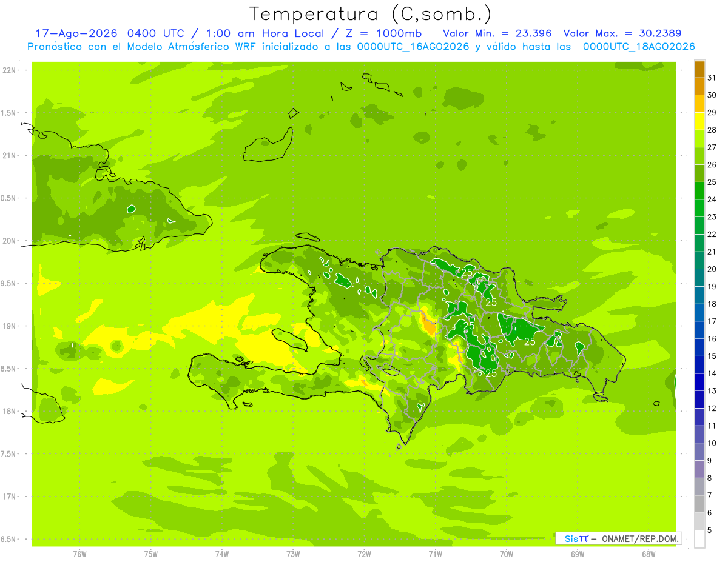The height and width of the screenshot is (562, 728).
Task: Click the "26" label on the colorbar
Action: [712, 165]
